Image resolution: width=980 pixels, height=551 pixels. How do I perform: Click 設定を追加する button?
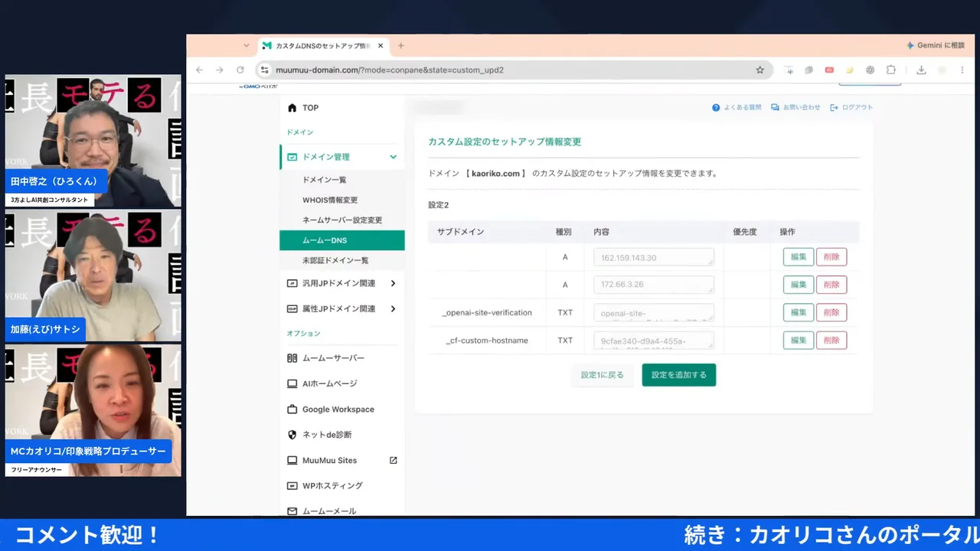679,375
